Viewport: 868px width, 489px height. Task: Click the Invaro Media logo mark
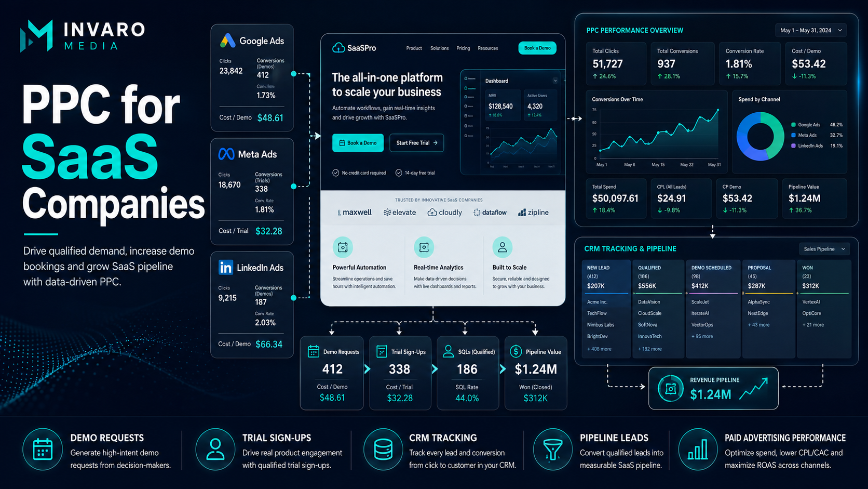click(x=36, y=36)
